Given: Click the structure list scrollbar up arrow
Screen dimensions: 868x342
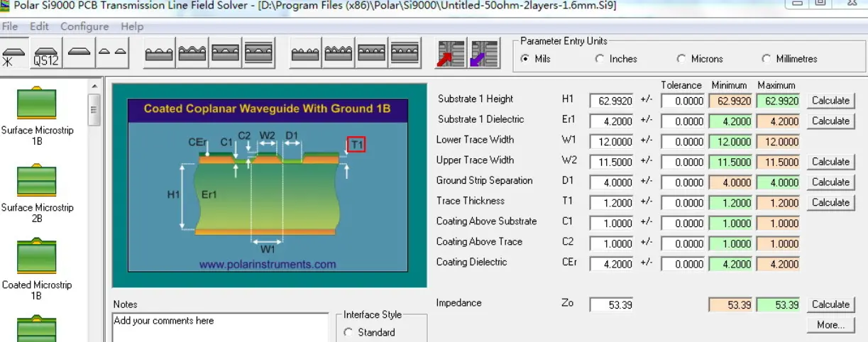Looking at the screenshot, I should click(94, 87).
